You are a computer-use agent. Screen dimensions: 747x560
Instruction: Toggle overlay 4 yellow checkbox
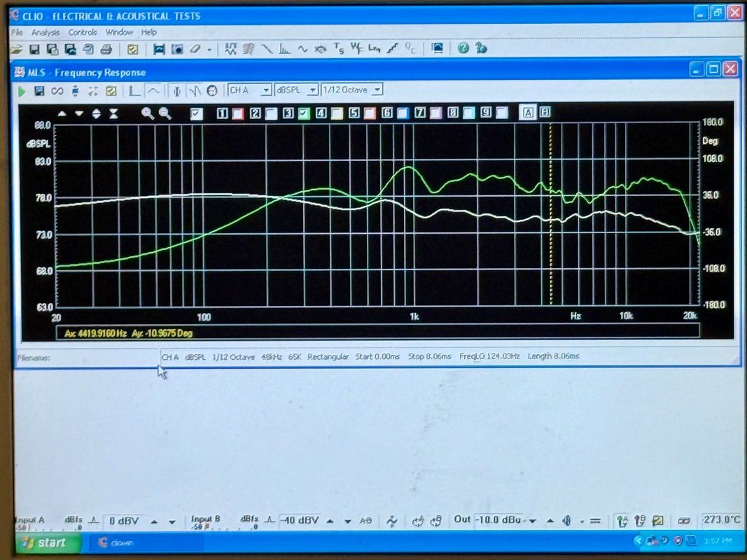337,113
